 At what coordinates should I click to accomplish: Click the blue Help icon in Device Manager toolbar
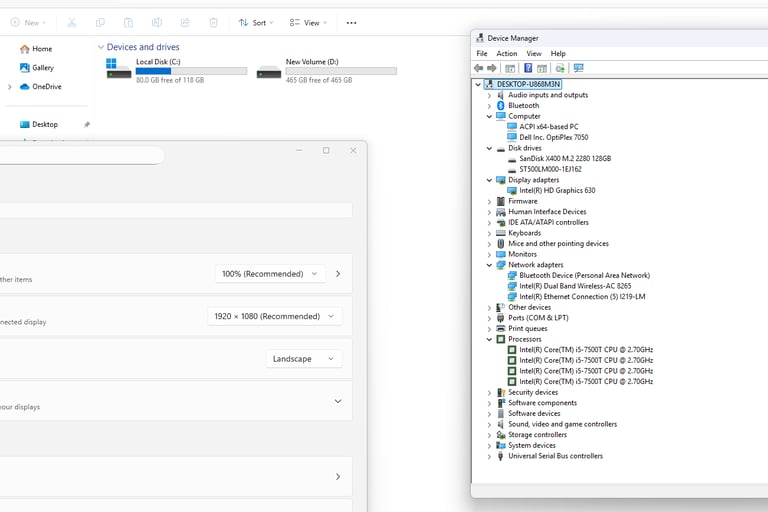pyautogui.click(x=528, y=68)
